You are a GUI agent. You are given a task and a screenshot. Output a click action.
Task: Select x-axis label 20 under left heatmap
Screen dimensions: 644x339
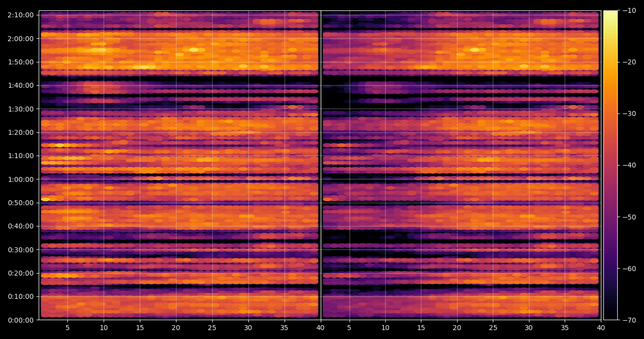pos(176,328)
